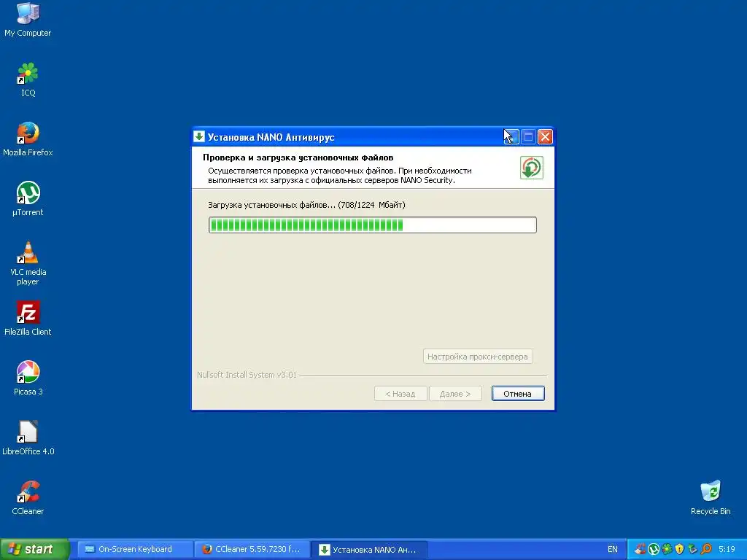Close the NANO installer window
Screen dimensions: 747x560
(x=545, y=136)
